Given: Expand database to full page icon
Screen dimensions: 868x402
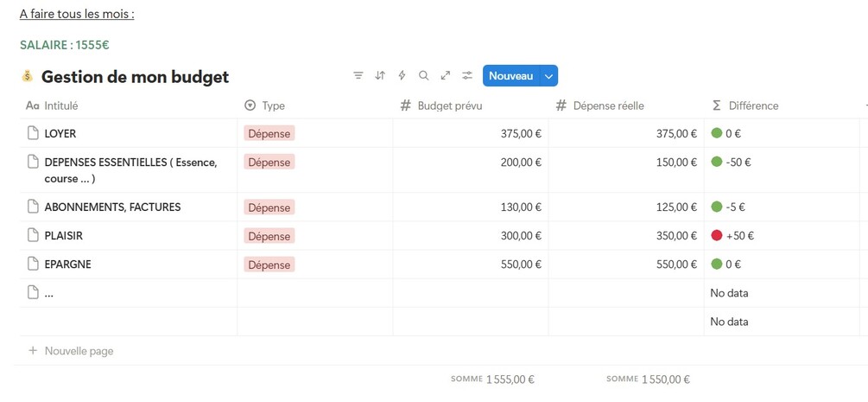Looking at the screenshot, I should 446,76.
